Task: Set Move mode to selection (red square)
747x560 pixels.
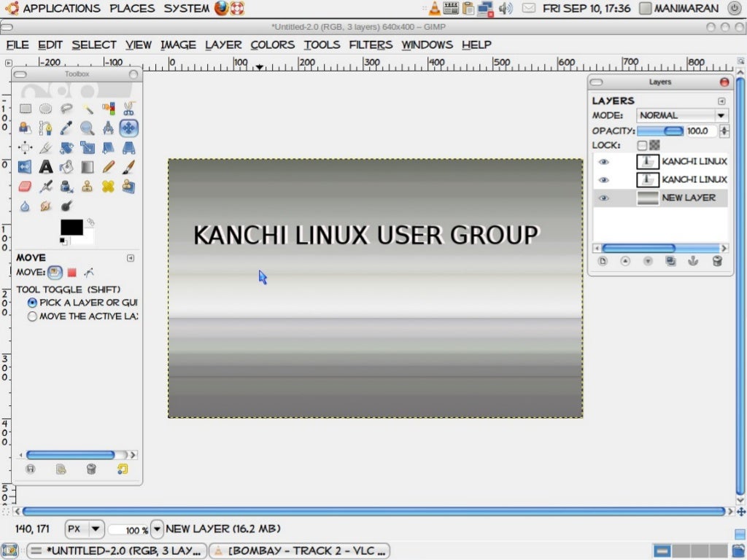Action: click(72, 273)
